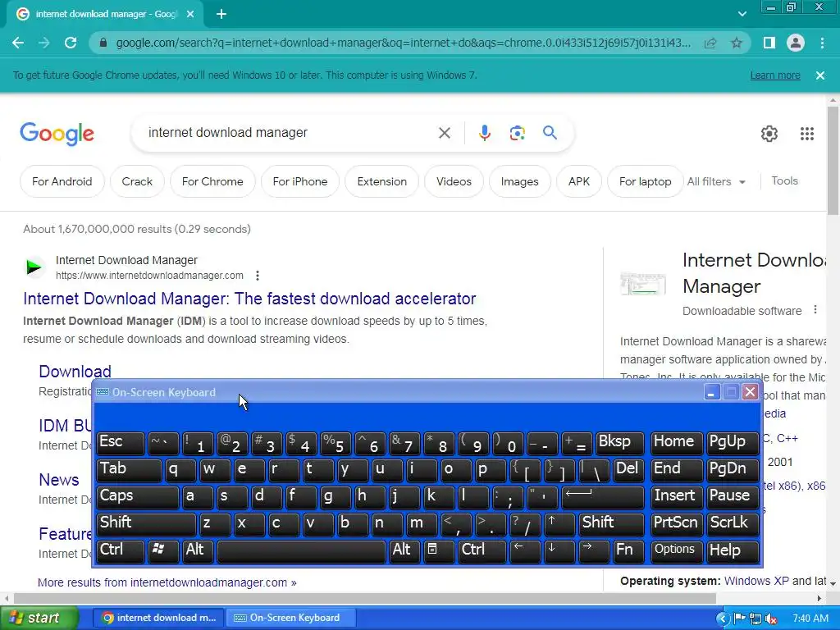840x630 pixels.
Task: Open a new Chrome tab with plus
Action: 221,15
